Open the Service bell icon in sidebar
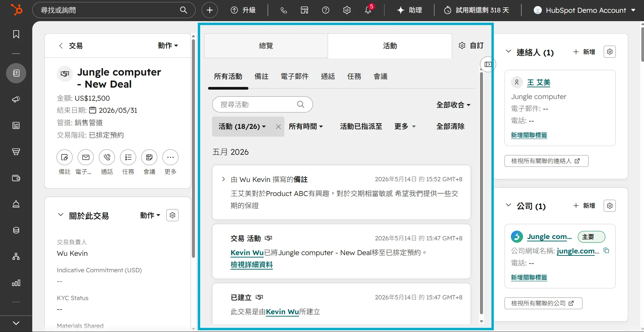644x332 pixels. [16, 204]
